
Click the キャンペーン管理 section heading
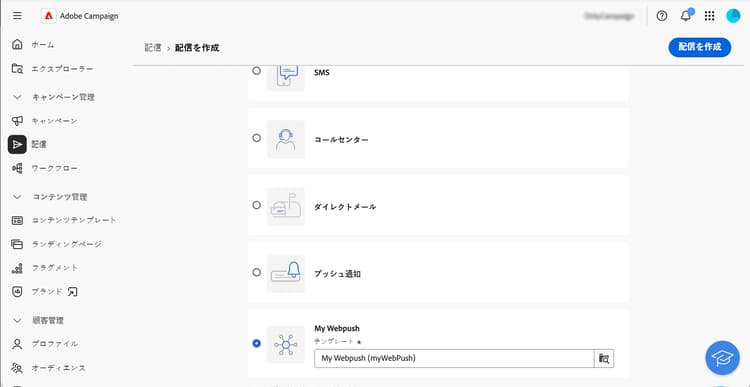(63, 97)
